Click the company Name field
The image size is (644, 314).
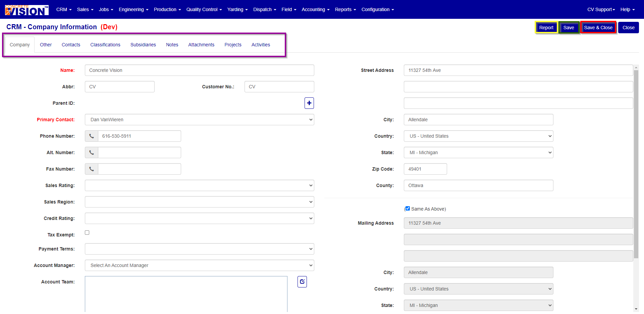pos(200,70)
